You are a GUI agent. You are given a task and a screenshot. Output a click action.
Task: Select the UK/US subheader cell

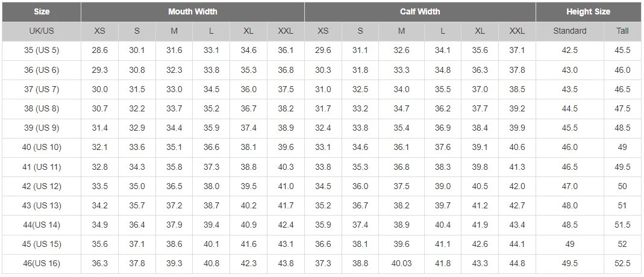point(42,31)
